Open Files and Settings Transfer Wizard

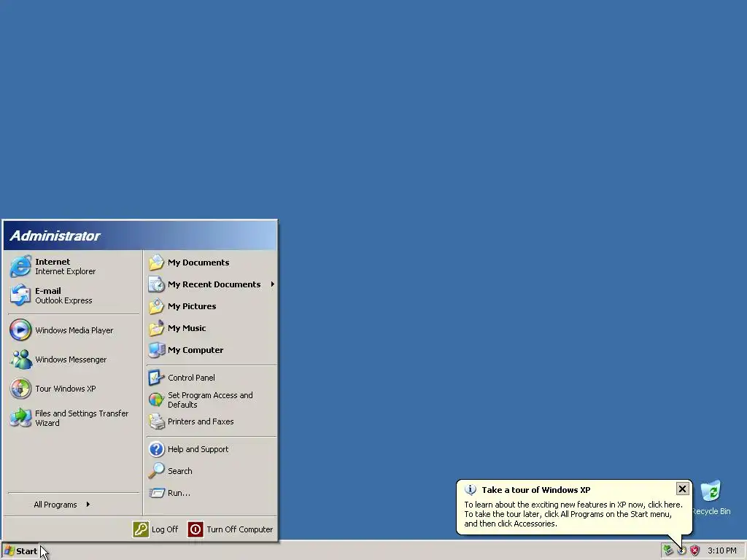(74, 418)
